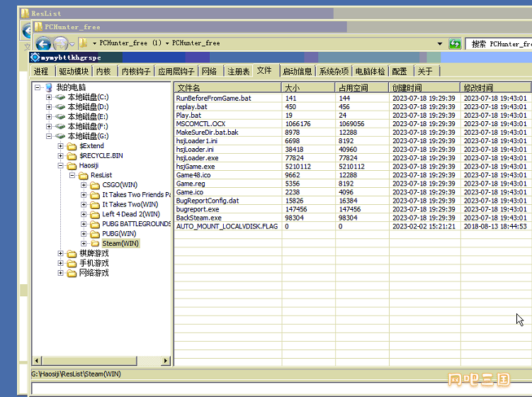The width and height of the screenshot is (532, 397).
Task: Sort by the 文件名 column header
Action: coord(227,88)
